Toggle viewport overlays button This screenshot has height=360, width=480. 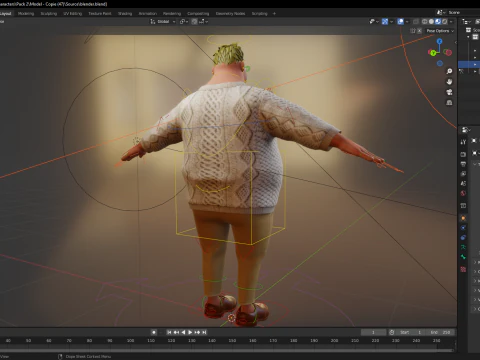[401, 21]
